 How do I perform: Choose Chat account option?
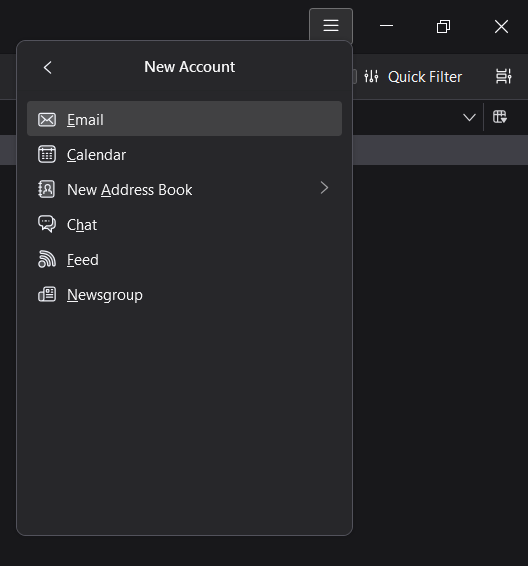pos(184,224)
